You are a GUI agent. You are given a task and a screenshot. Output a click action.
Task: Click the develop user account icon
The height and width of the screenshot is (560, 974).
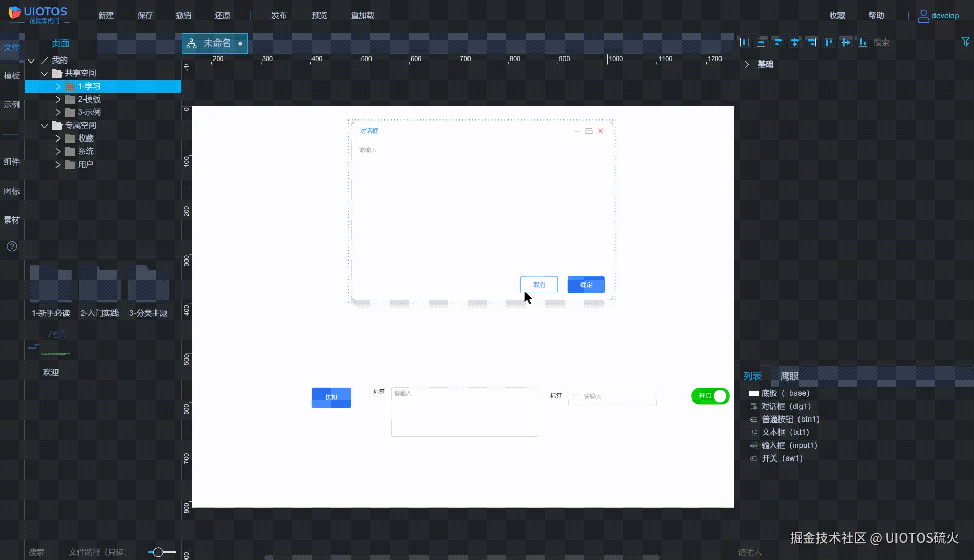pyautogui.click(x=923, y=16)
